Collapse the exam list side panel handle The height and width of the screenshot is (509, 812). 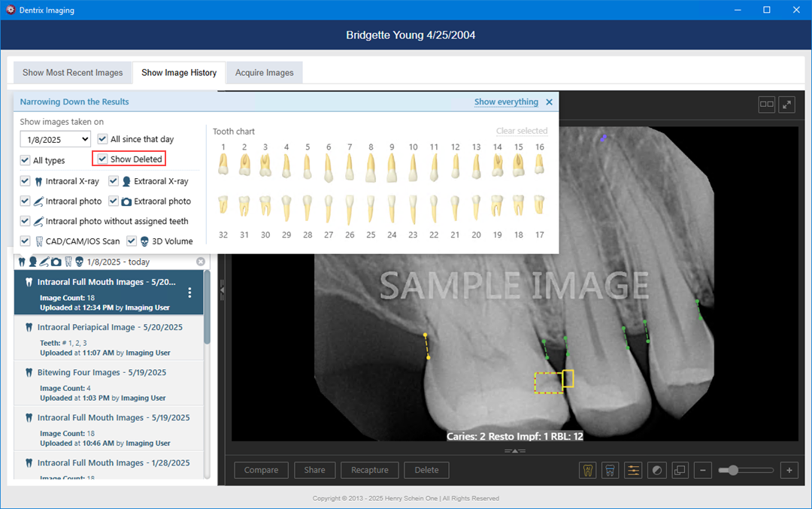pos(222,290)
